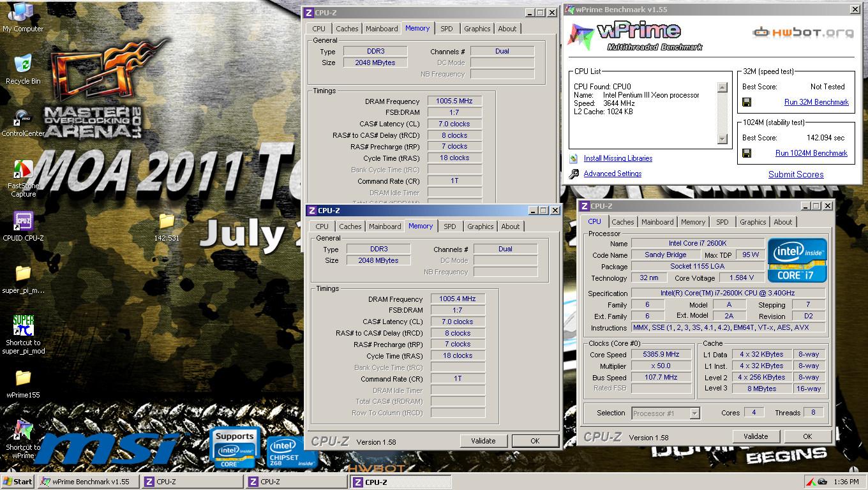
Task: Select About tab in top background CPU-Z window
Action: [507, 29]
